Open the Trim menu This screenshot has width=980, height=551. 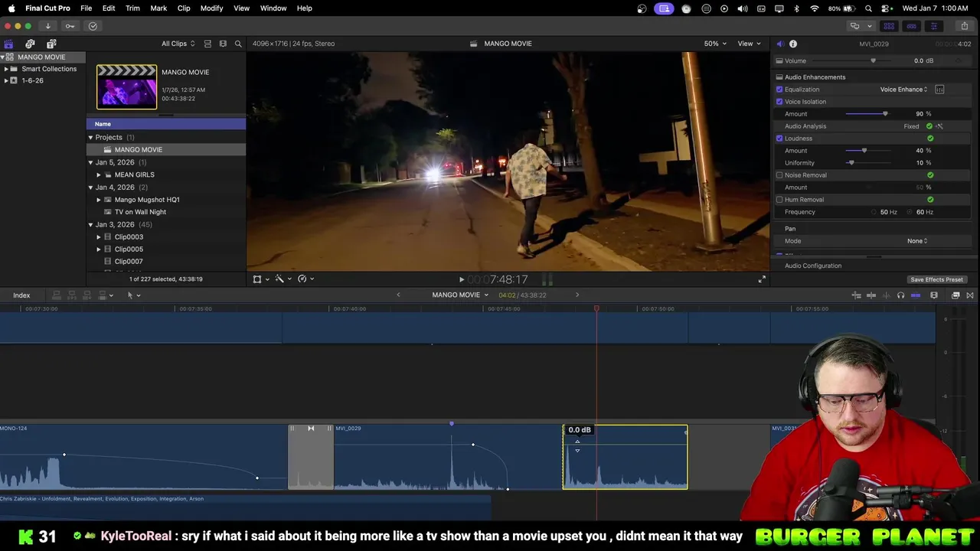[x=132, y=8]
